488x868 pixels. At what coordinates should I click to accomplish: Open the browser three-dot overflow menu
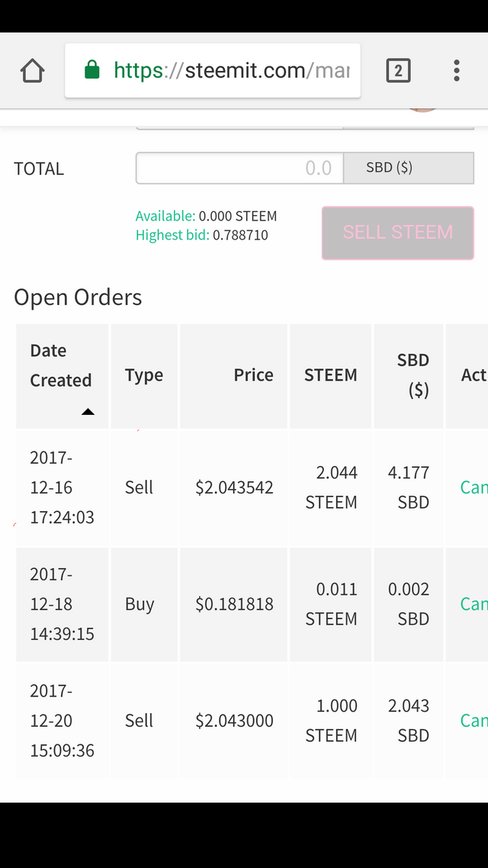click(456, 71)
